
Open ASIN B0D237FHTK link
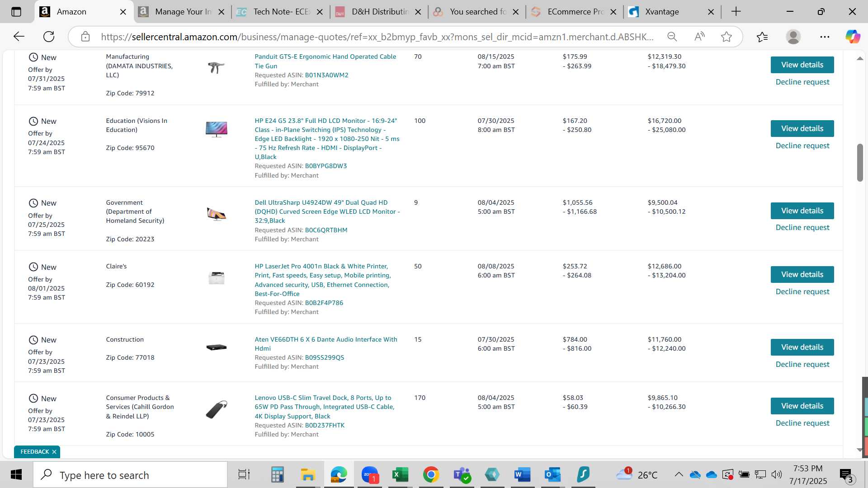[325, 425]
